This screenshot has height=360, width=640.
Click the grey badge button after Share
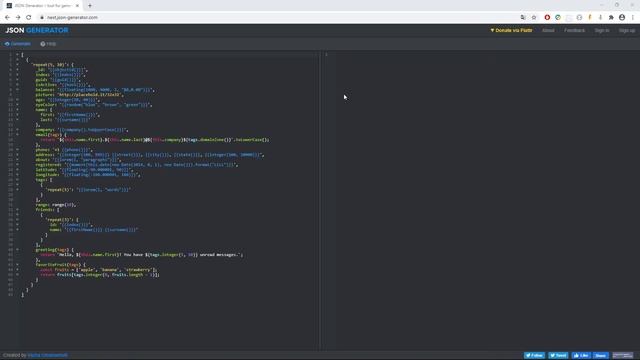[623, 355]
